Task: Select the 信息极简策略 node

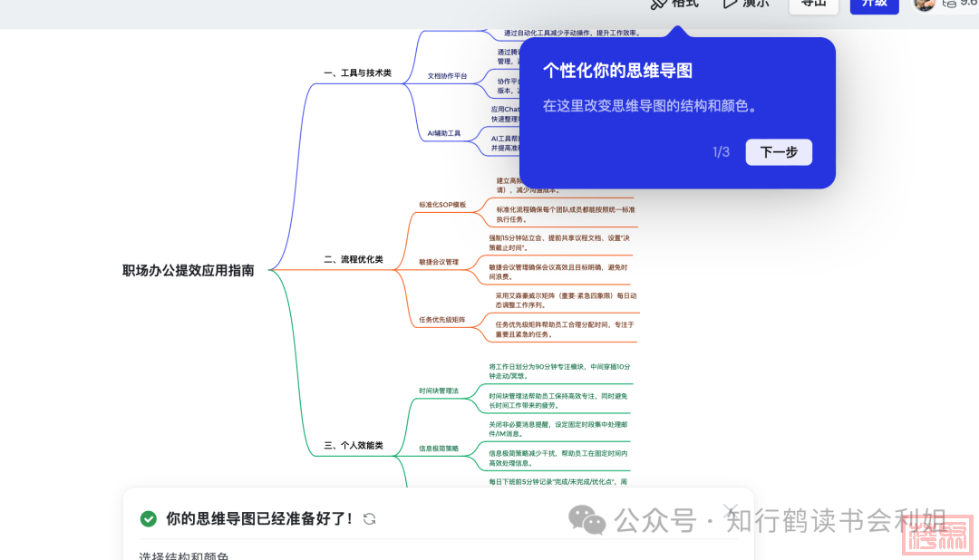Action: [x=439, y=449]
